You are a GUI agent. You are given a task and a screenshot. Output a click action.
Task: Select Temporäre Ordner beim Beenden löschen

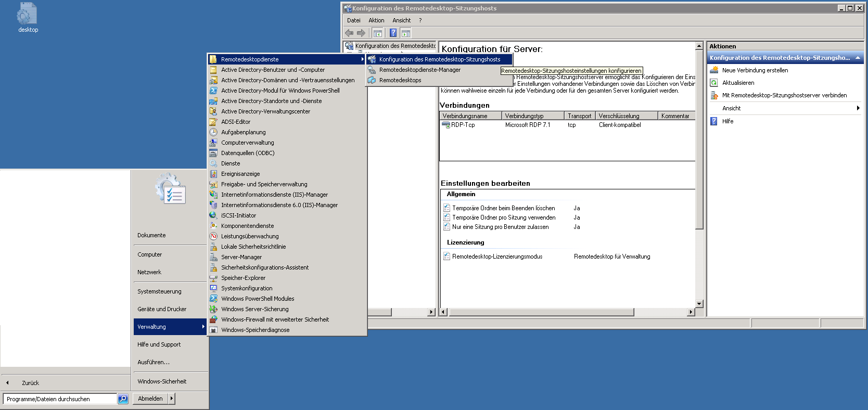coord(503,208)
